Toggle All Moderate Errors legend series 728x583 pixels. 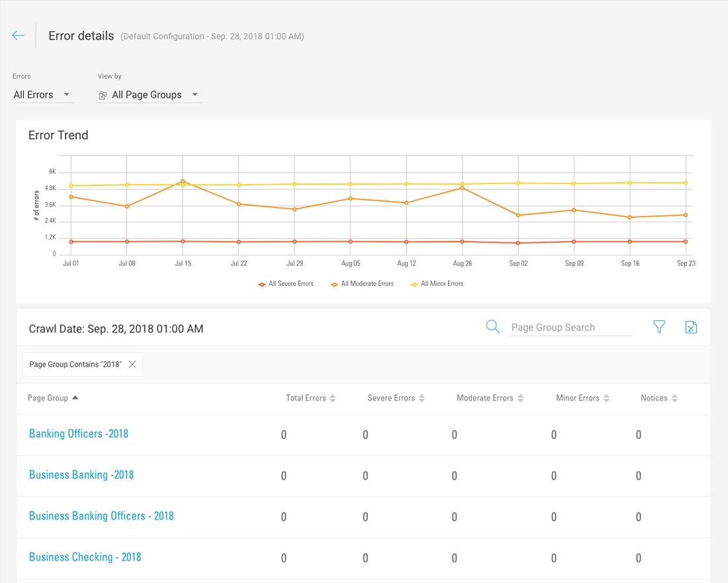click(x=362, y=284)
